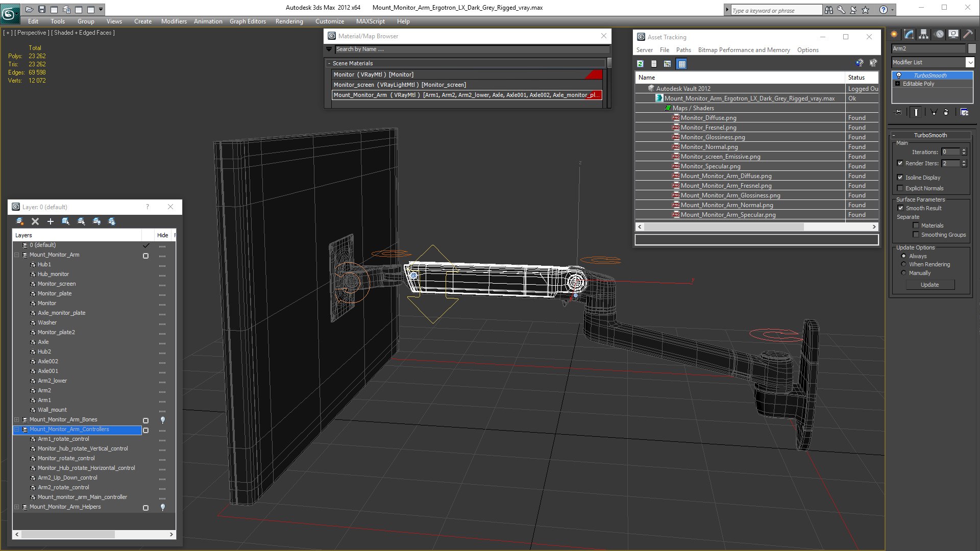Viewport: 980px width, 551px height.
Task: Highlight selected objects' layers icon
Action: pyautogui.click(x=81, y=221)
